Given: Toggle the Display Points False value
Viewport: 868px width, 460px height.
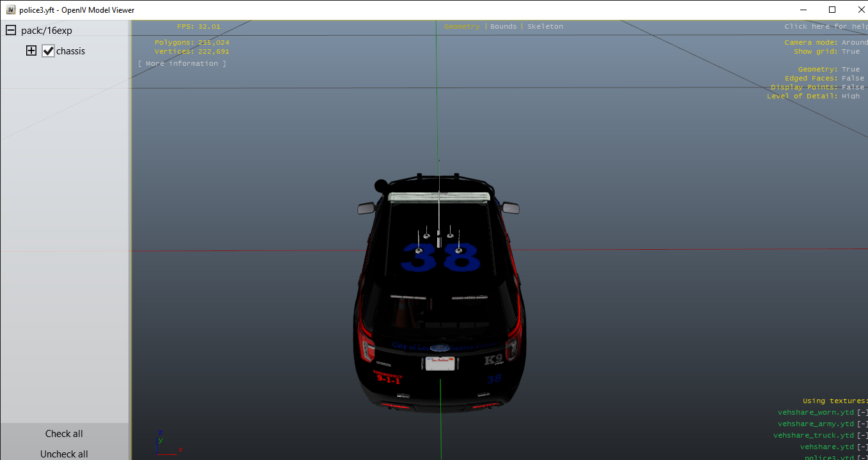Looking at the screenshot, I should point(853,88).
